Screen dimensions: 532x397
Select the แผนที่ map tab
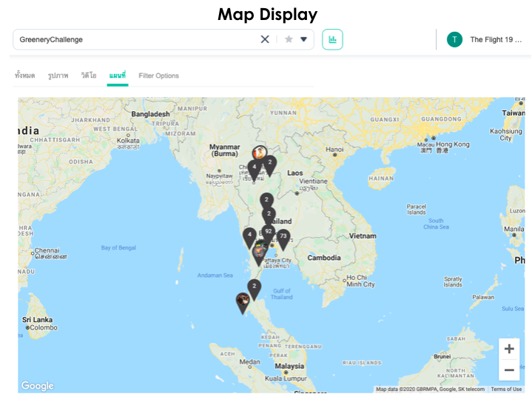(117, 76)
